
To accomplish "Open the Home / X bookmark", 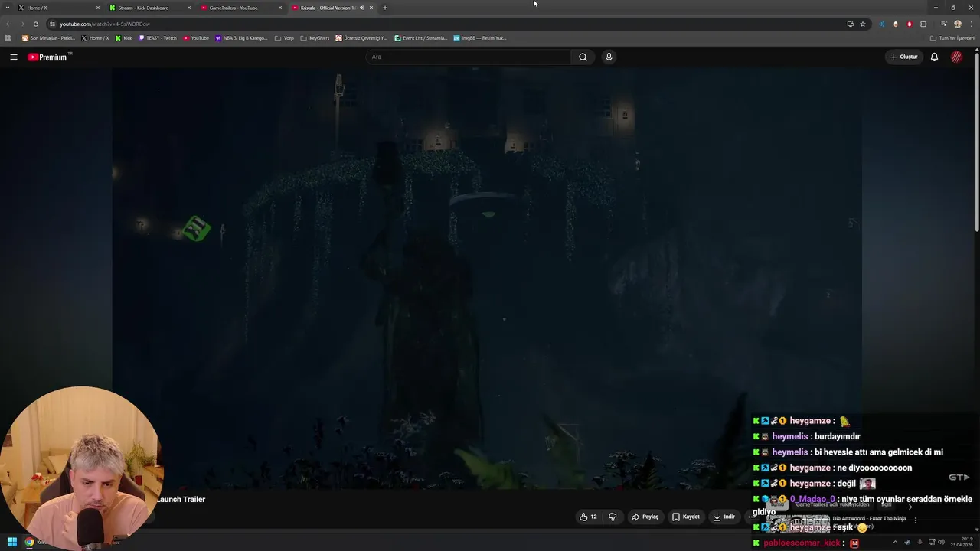I will (x=96, y=37).
